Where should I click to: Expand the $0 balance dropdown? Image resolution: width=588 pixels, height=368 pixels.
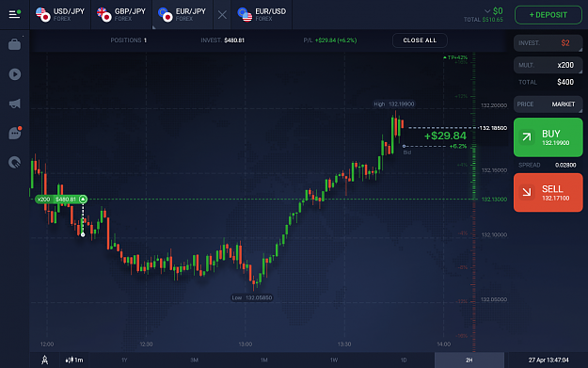(494, 11)
